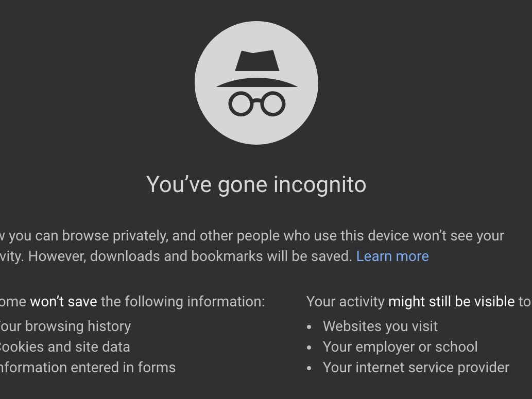Click the "Your activity" text

click(345, 302)
